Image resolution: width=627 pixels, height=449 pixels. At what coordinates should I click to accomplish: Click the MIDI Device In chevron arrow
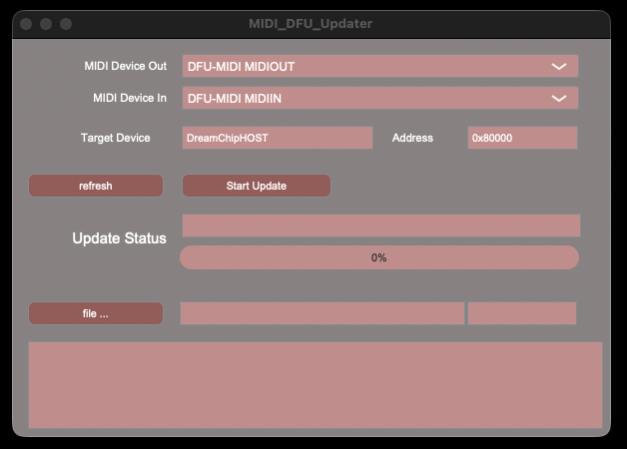click(559, 98)
